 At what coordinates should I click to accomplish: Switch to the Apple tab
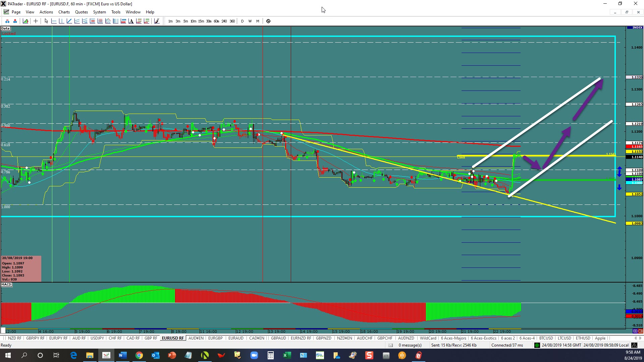(x=600, y=338)
